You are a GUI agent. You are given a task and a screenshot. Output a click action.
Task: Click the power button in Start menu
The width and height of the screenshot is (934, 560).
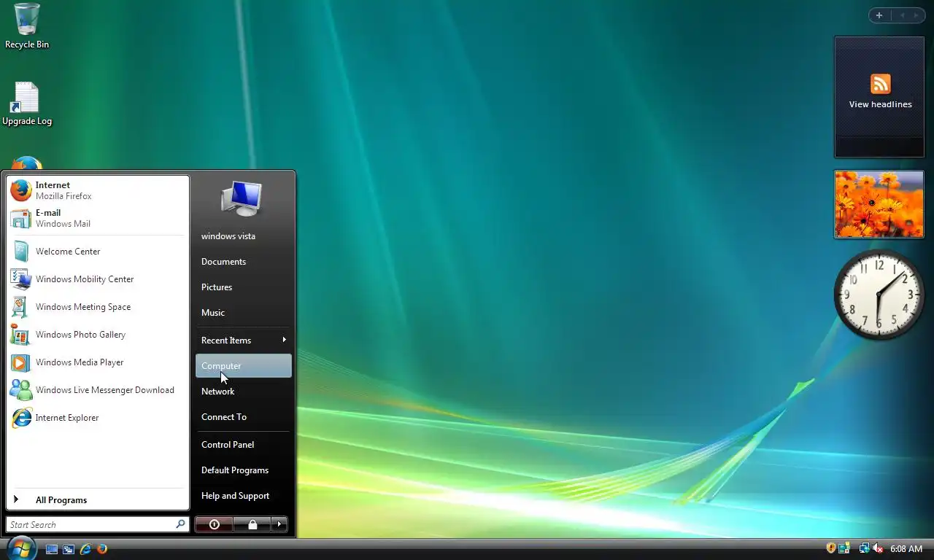click(x=214, y=524)
